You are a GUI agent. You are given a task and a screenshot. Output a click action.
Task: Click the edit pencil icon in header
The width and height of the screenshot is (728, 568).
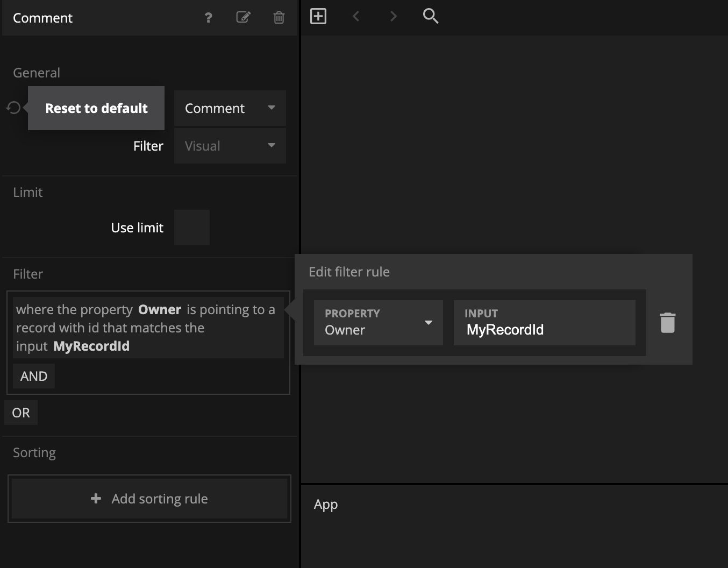[244, 17]
